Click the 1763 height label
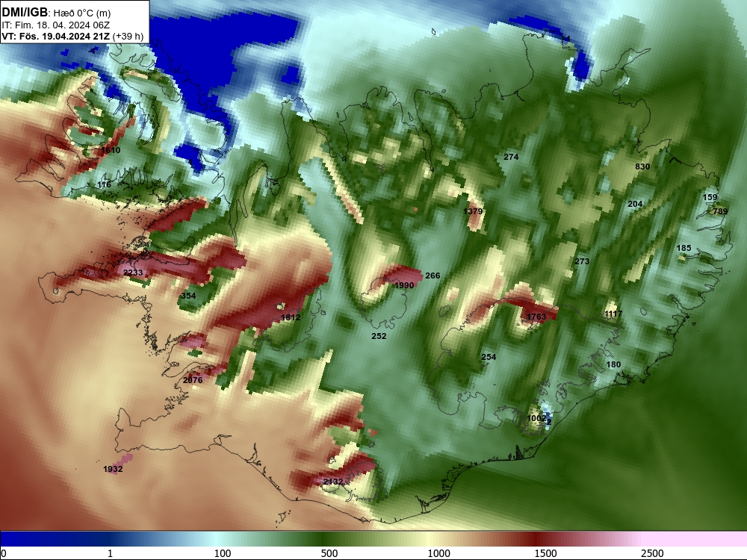This screenshot has height=560, width=747. (536, 317)
